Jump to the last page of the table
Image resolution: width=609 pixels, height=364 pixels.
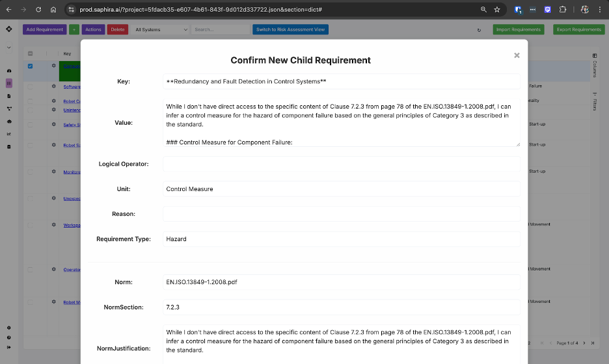click(593, 343)
